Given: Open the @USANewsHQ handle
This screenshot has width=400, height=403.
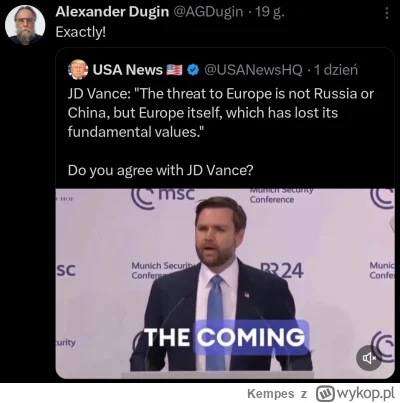Looking at the screenshot, I should pyautogui.click(x=253, y=70).
